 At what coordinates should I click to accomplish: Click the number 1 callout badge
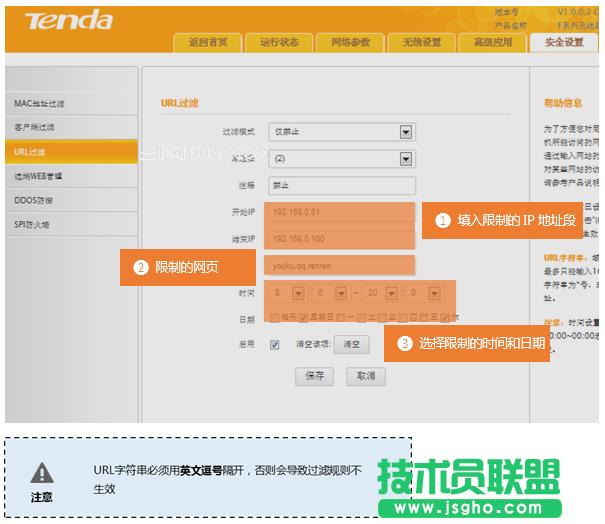click(x=441, y=218)
